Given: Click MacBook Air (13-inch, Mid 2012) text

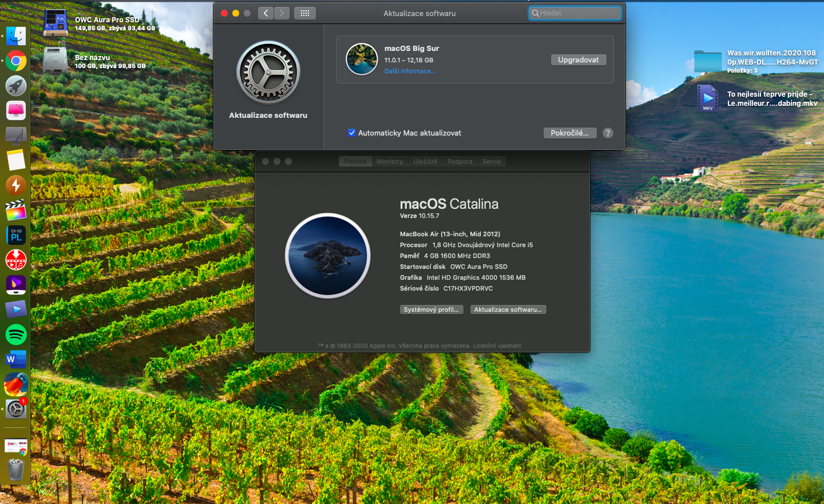Looking at the screenshot, I should [450, 234].
